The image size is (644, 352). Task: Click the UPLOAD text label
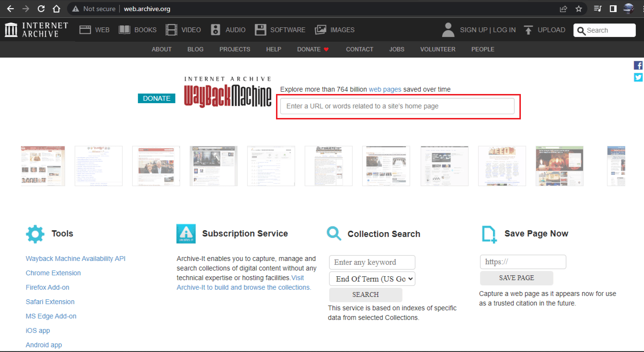coord(552,30)
